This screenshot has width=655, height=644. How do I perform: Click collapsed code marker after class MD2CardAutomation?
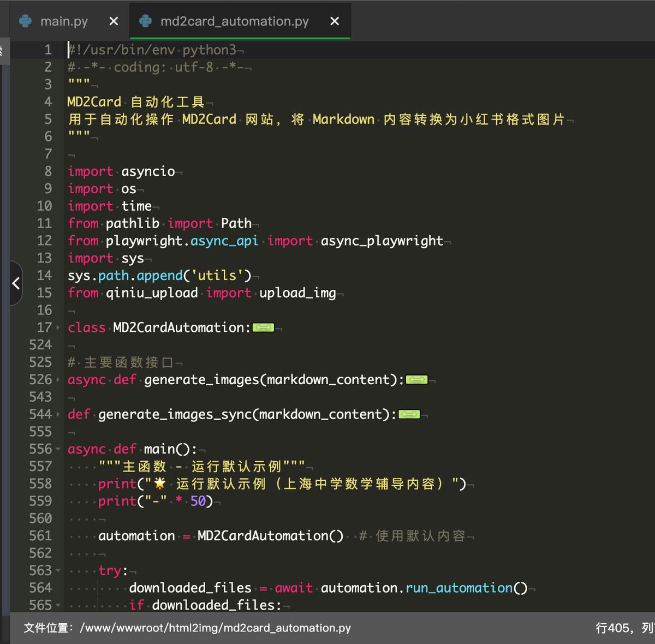click(263, 327)
